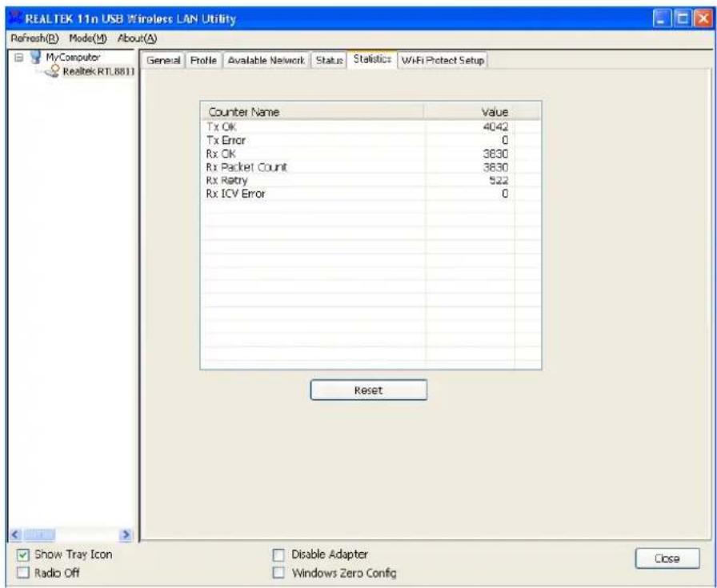717x588 pixels.
Task: Select the MyComputer tree label
Action: coord(73,58)
